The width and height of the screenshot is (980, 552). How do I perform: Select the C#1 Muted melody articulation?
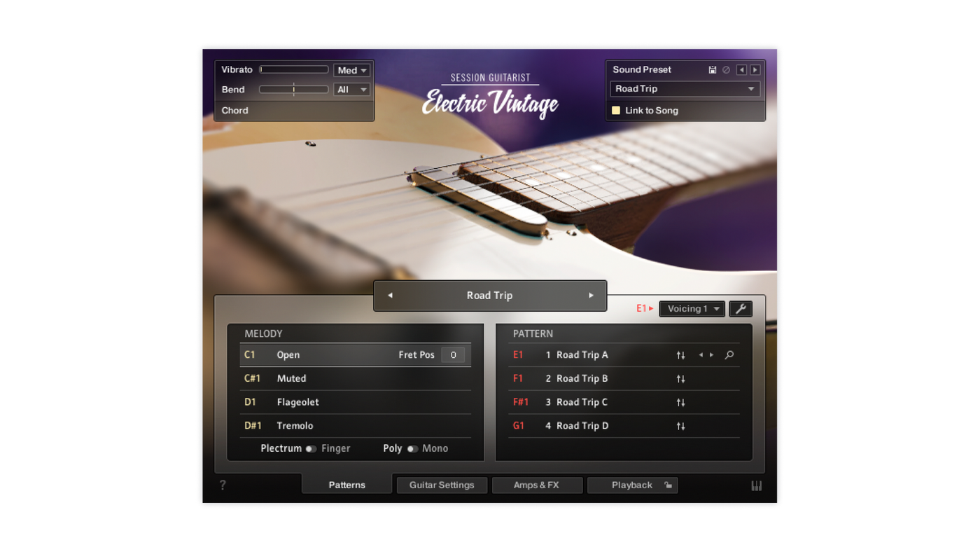click(356, 379)
